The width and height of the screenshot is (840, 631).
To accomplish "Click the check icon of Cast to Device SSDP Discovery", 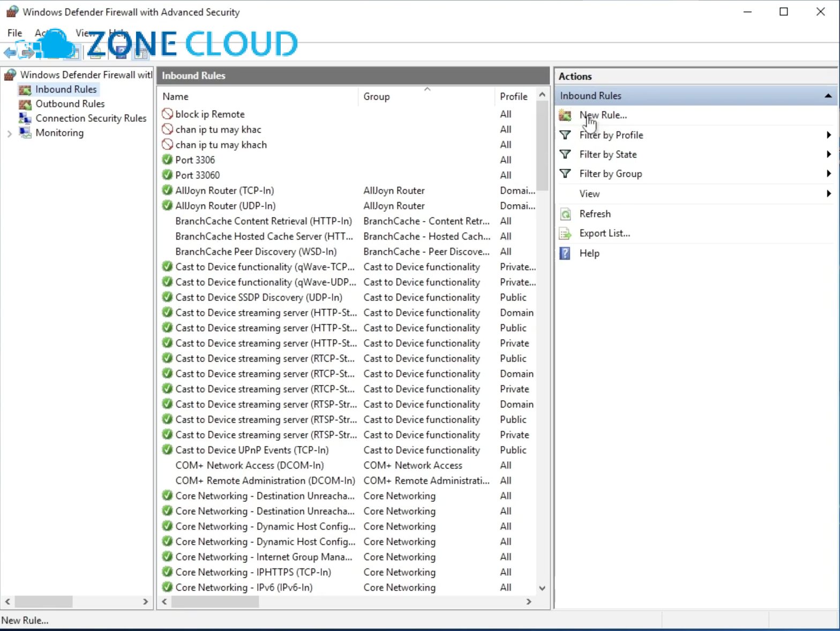I will point(167,297).
